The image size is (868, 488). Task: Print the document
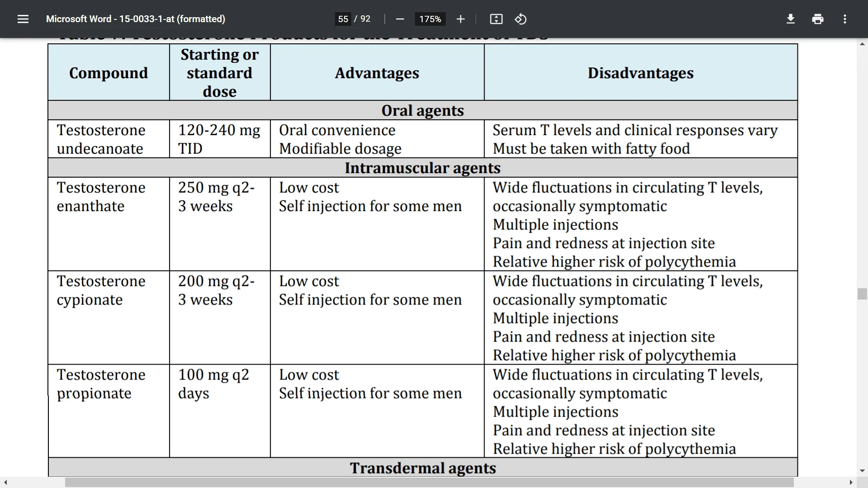(817, 19)
